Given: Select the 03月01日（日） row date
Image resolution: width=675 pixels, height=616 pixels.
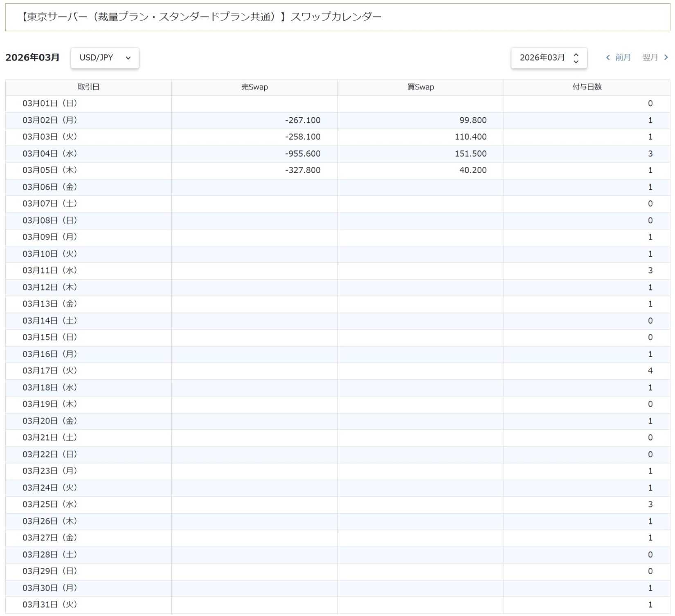Looking at the screenshot, I should click(x=50, y=103).
